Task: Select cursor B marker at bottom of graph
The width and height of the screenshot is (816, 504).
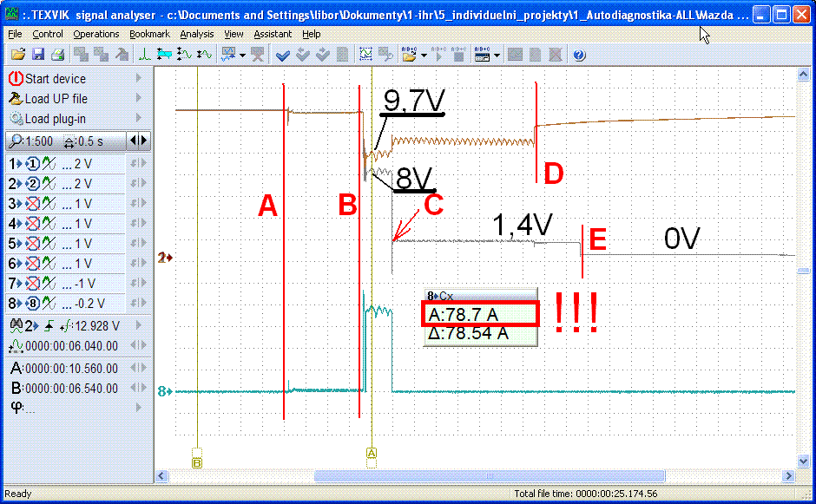Action: [197, 462]
